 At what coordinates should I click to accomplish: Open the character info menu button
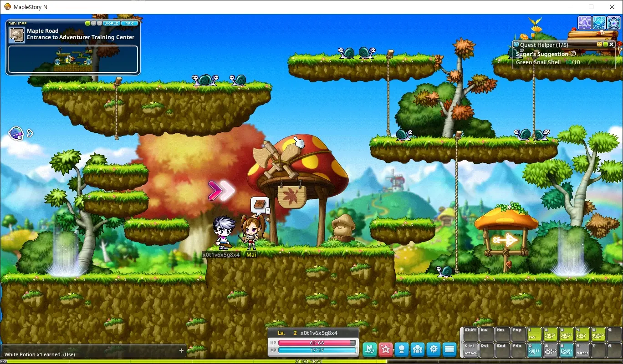(x=401, y=349)
